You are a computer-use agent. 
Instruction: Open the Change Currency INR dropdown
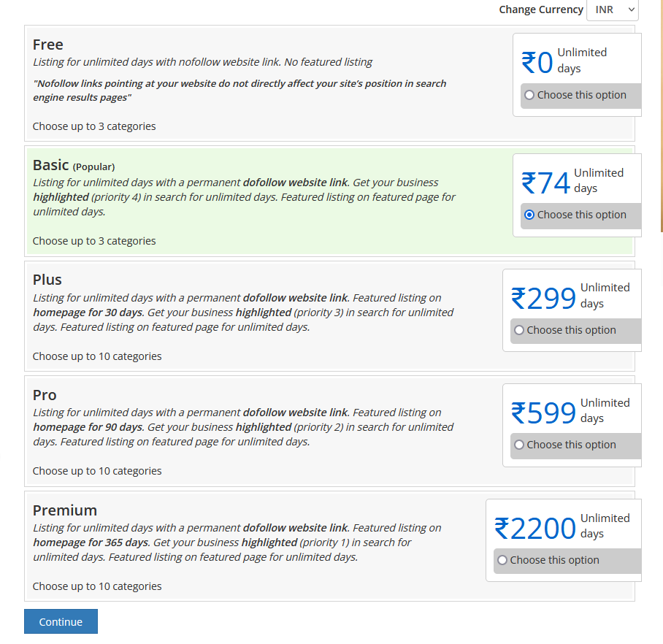[x=613, y=9]
